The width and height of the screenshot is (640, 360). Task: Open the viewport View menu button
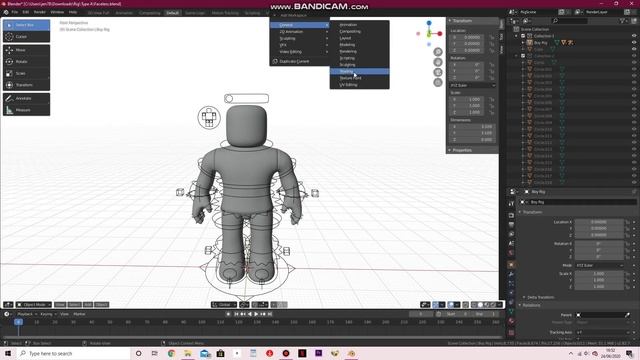(60, 304)
